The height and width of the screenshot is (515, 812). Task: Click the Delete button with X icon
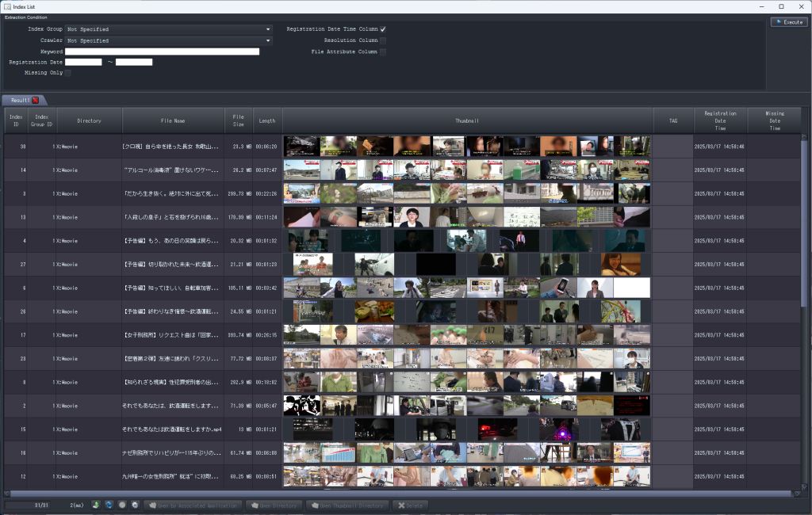[411, 505]
